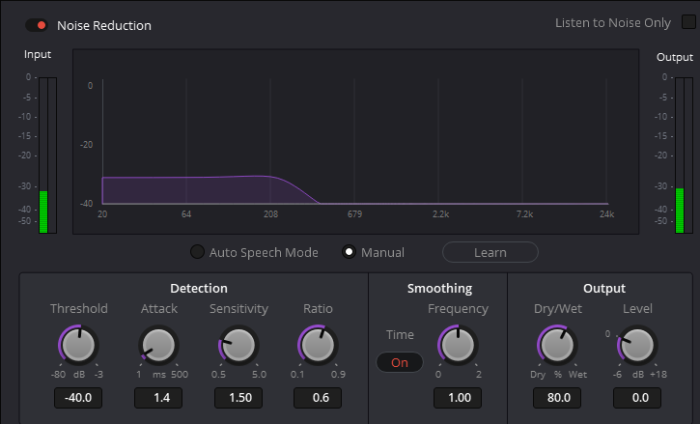Click the Sensitivity knob
The height and width of the screenshot is (424, 700).
coord(238,345)
